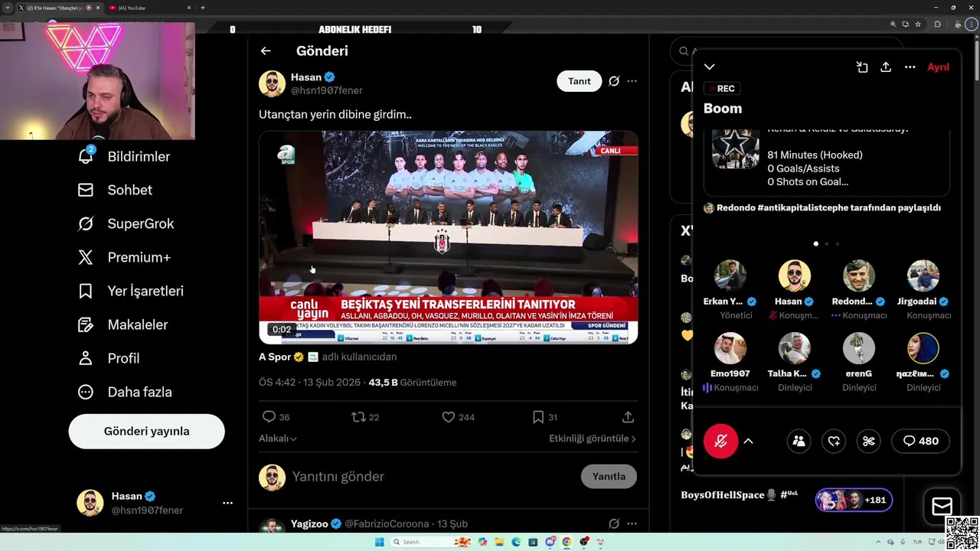
Task: Open Etkinliği görüntüle link
Action: 593,439
